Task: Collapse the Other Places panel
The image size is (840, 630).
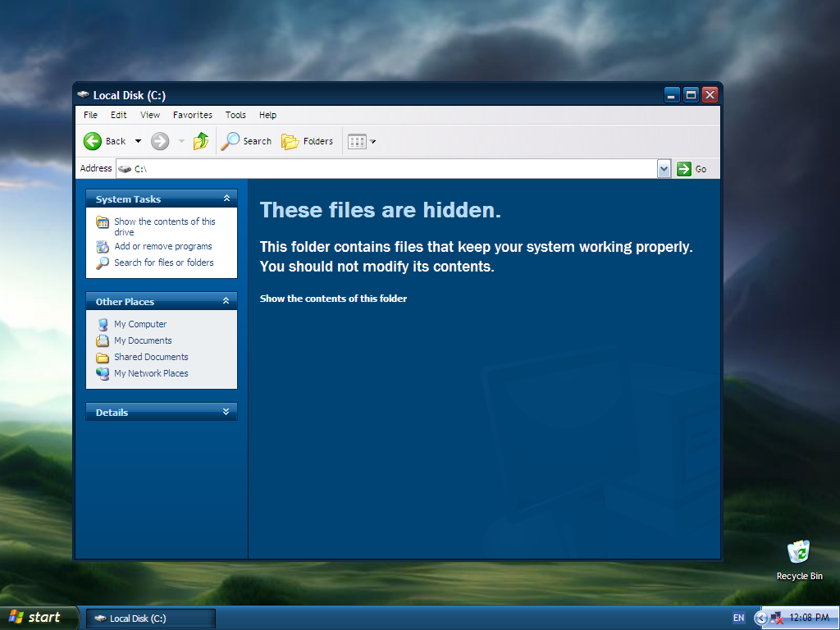Action: (x=226, y=301)
